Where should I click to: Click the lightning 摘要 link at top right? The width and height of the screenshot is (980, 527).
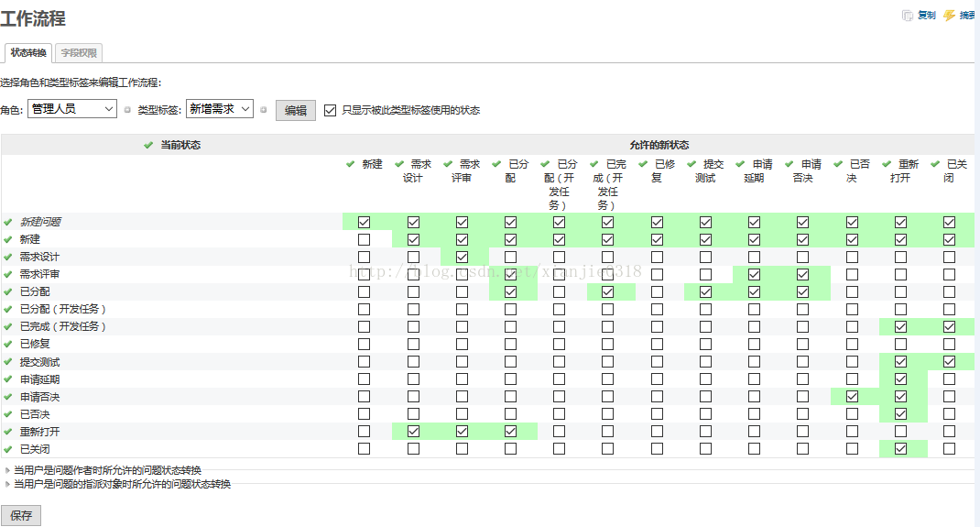pyautogui.click(x=960, y=15)
